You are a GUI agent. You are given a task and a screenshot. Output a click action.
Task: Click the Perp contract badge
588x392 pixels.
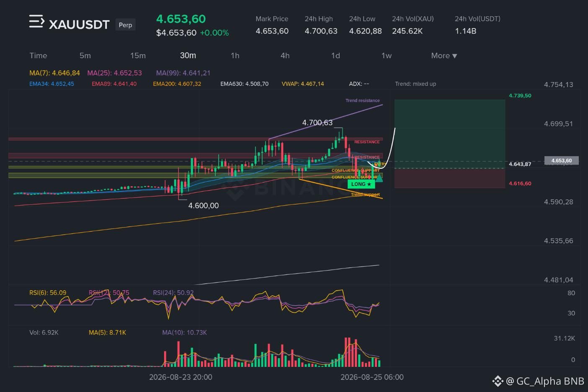pos(125,25)
